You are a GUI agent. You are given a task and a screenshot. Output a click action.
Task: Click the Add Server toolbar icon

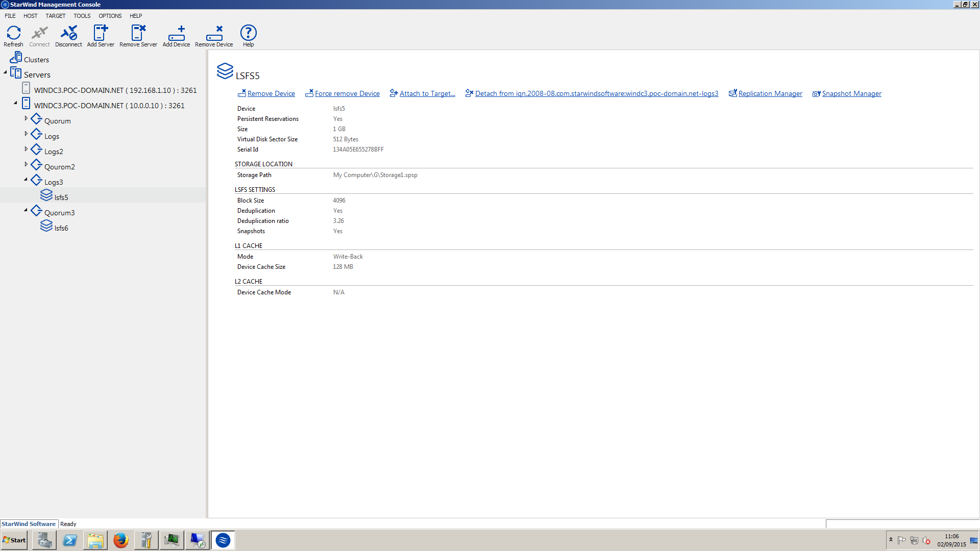coord(101,36)
